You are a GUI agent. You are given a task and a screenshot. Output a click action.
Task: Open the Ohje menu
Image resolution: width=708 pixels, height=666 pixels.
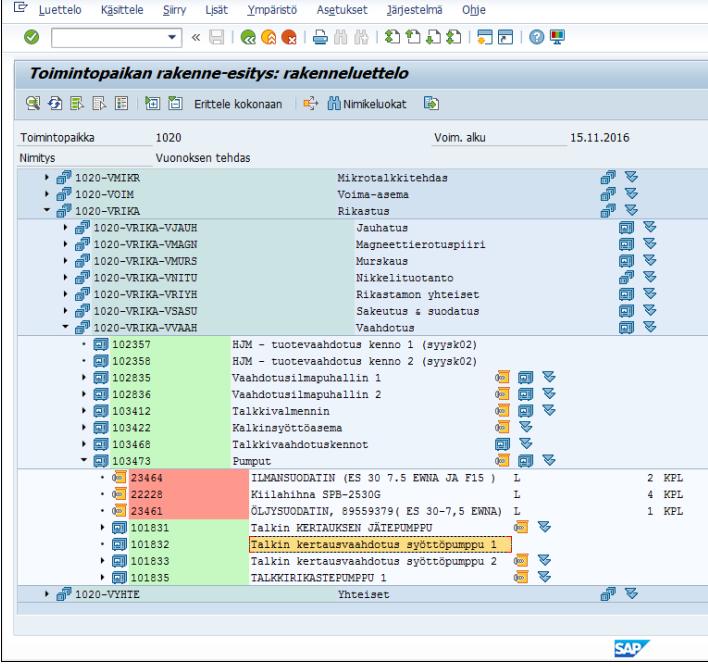point(474,10)
